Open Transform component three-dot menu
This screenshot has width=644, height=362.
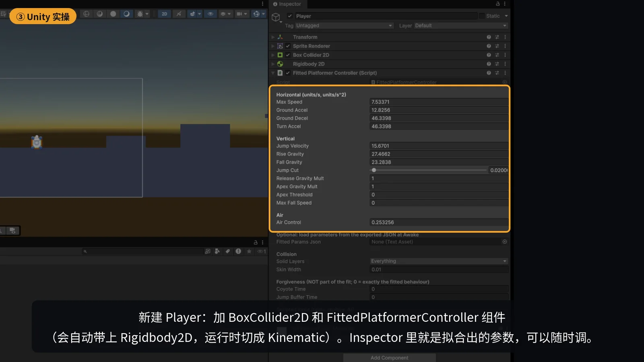point(505,37)
